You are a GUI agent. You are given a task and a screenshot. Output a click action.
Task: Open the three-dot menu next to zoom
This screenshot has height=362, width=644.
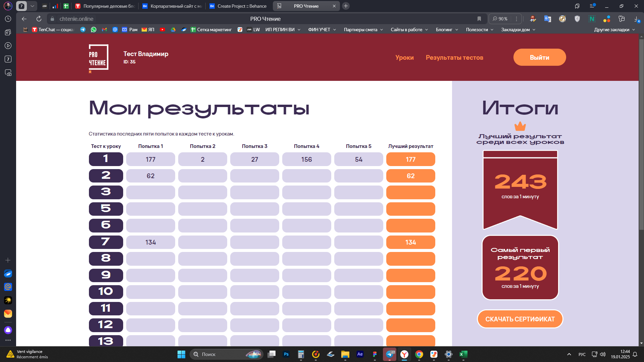tap(516, 19)
